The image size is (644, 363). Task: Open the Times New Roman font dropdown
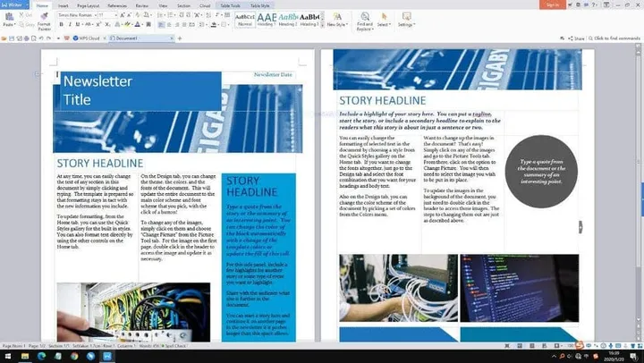(75, 15)
